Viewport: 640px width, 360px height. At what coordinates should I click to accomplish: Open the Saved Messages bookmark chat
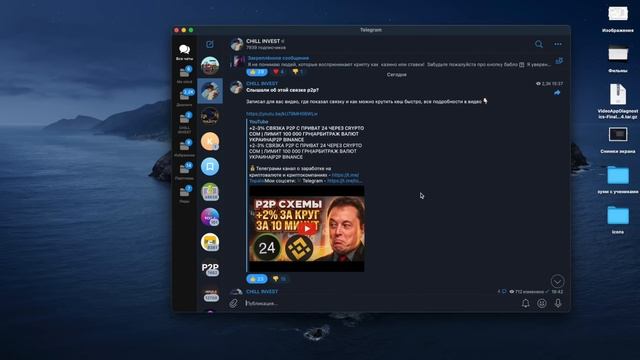click(x=210, y=167)
